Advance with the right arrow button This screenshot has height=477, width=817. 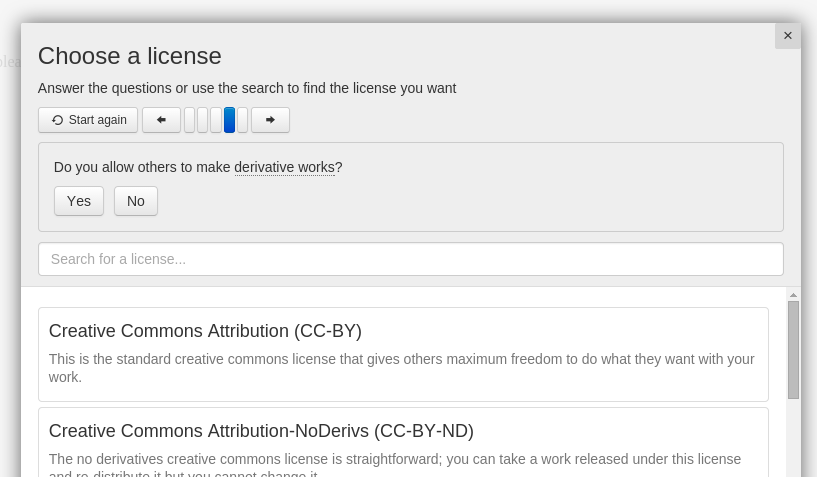point(270,120)
